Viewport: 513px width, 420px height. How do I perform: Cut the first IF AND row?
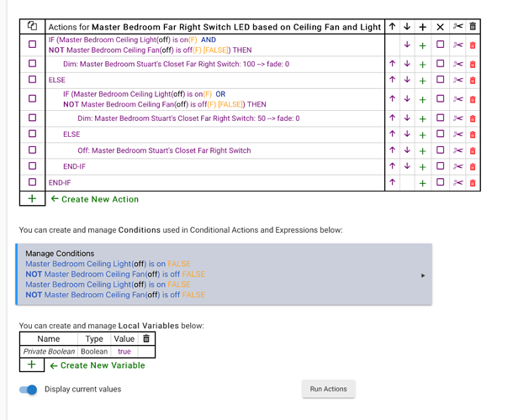[458, 45]
